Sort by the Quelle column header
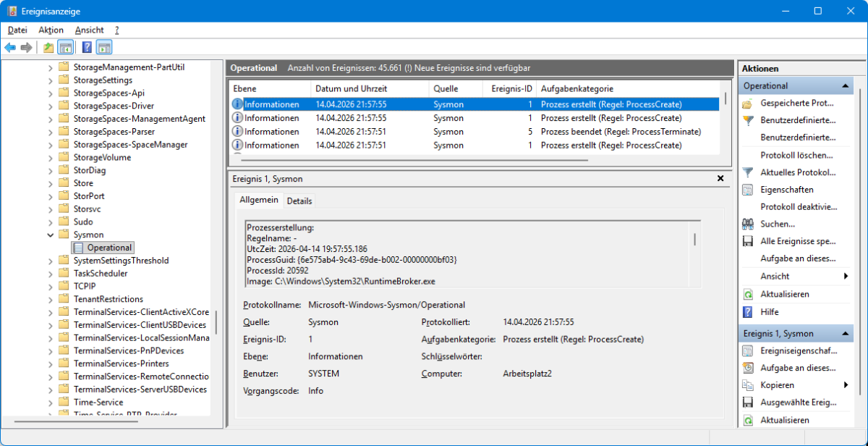This screenshot has height=446, width=868. pos(455,88)
